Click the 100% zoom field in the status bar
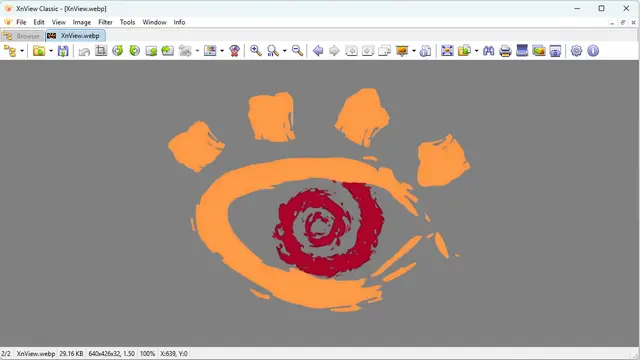640x360 pixels. (x=147, y=353)
